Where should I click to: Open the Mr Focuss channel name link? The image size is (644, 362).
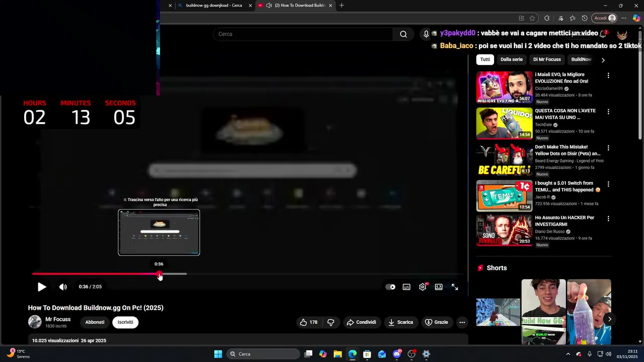pyautogui.click(x=58, y=319)
